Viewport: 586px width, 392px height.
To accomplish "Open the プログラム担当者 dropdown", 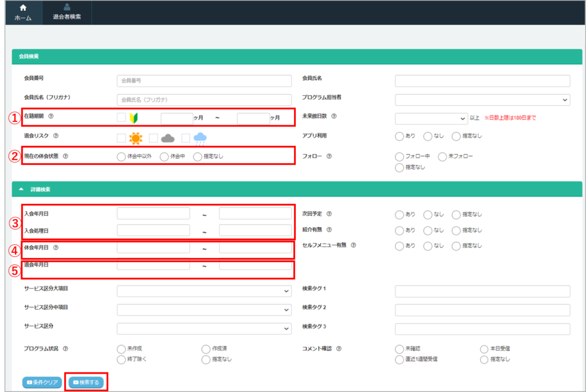I will 482,100.
